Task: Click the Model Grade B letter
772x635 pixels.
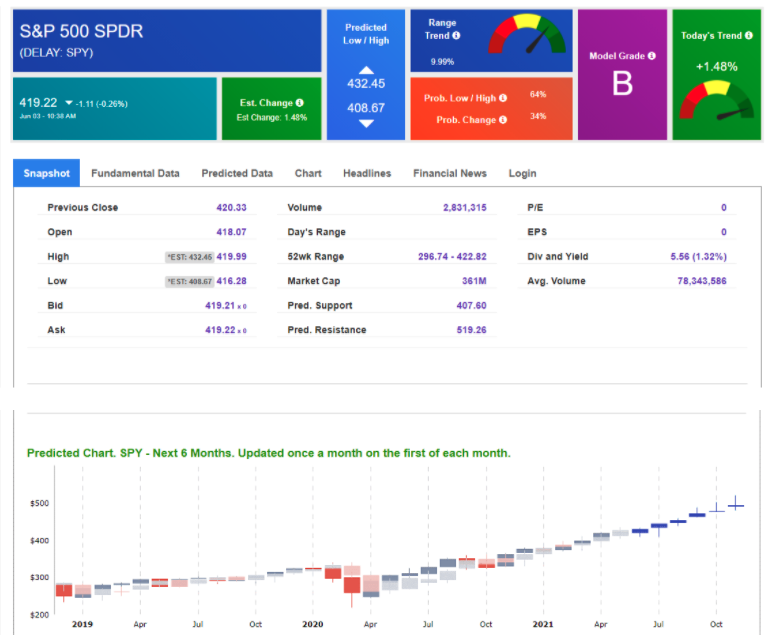Action: (x=622, y=83)
